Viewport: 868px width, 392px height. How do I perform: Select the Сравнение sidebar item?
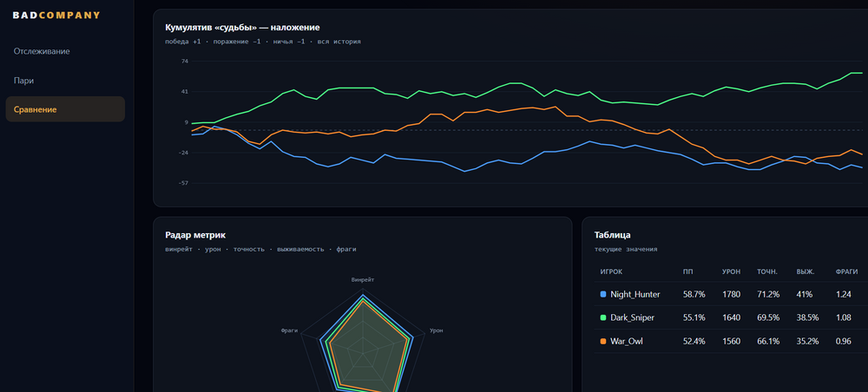pos(65,109)
